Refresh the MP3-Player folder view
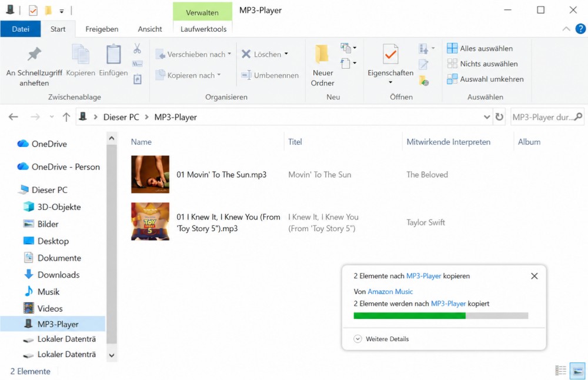 tap(499, 117)
